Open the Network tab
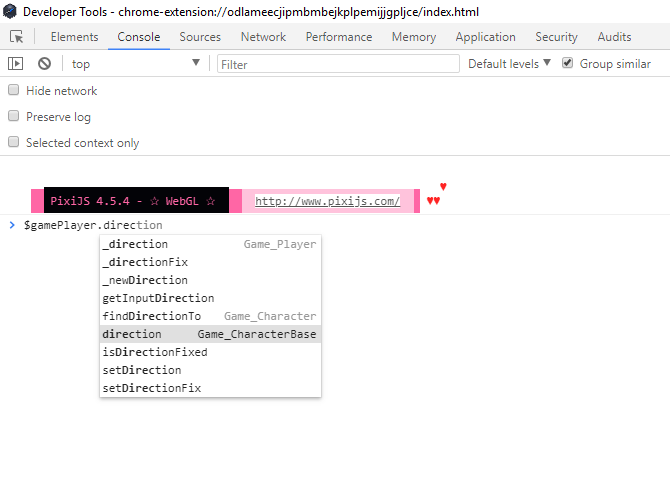This screenshot has width=670, height=484. pos(263,37)
